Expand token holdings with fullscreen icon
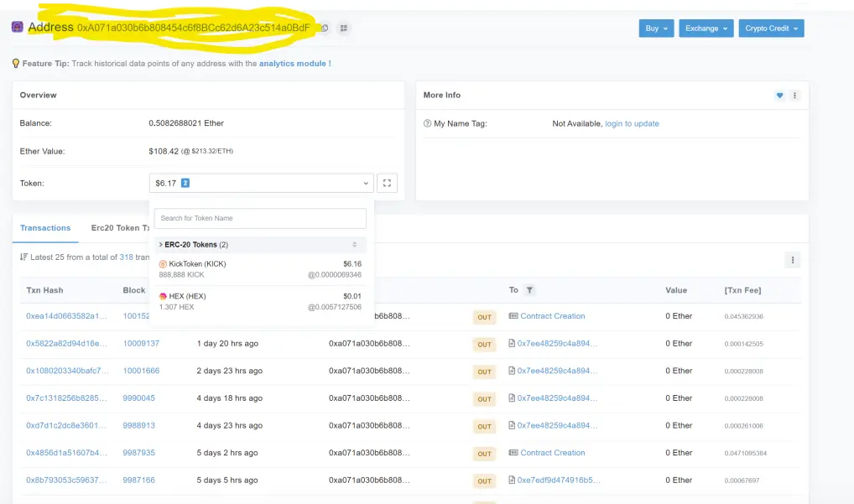The image size is (854, 504). pos(387,183)
